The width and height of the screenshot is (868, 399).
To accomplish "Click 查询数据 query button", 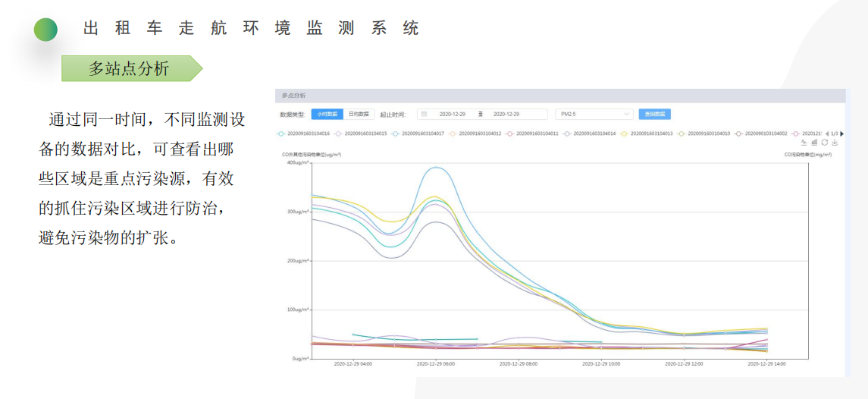I will tap(655, 114).
